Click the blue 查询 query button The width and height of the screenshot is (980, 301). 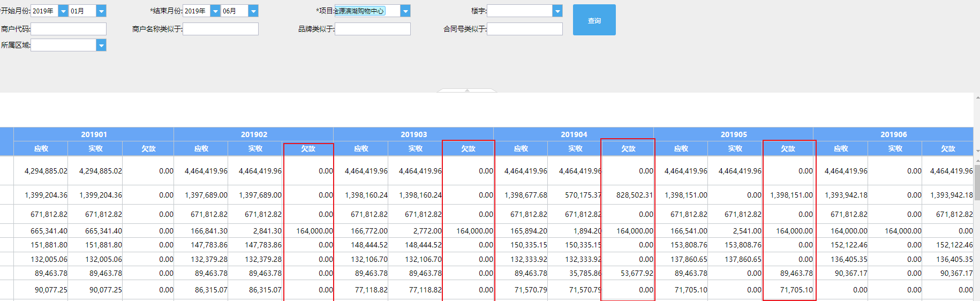594,20
